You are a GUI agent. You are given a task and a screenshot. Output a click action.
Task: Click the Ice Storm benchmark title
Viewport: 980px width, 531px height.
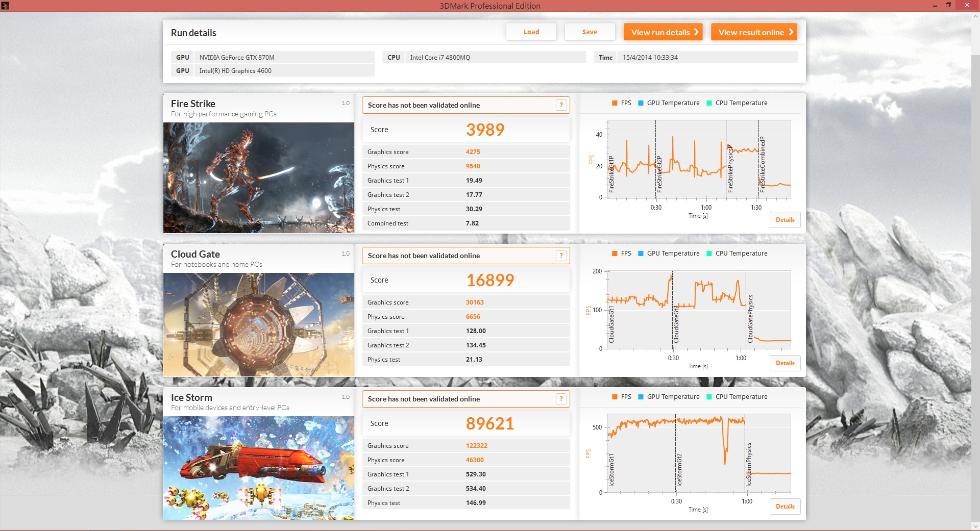191,397
